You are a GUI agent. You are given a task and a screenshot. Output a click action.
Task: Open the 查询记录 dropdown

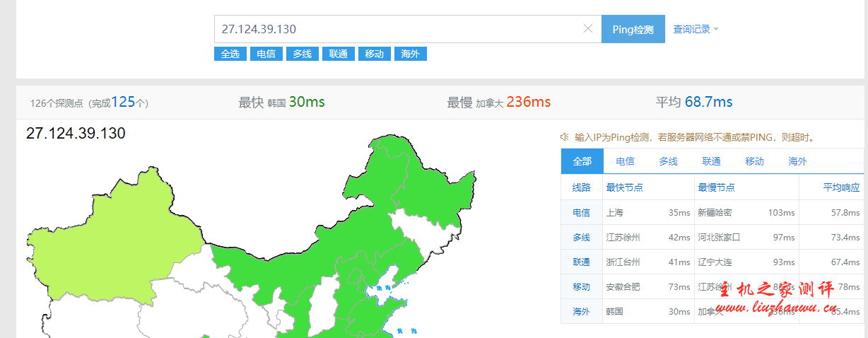(696, 30)
